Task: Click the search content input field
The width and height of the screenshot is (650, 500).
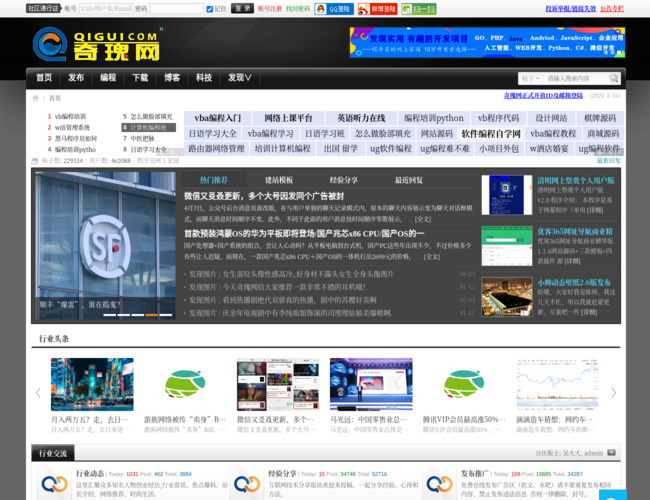Action: (x=576, y=78)
